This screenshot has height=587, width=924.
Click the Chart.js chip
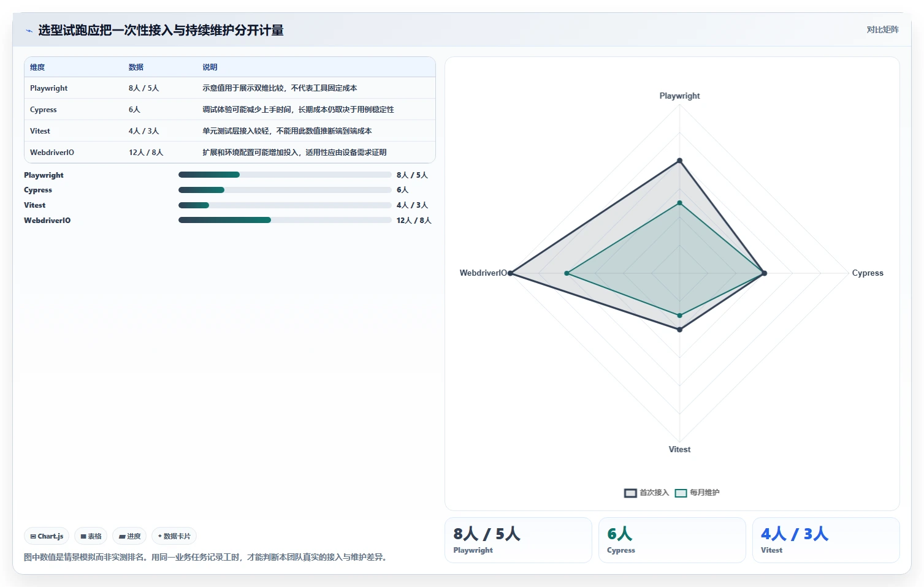47,536
